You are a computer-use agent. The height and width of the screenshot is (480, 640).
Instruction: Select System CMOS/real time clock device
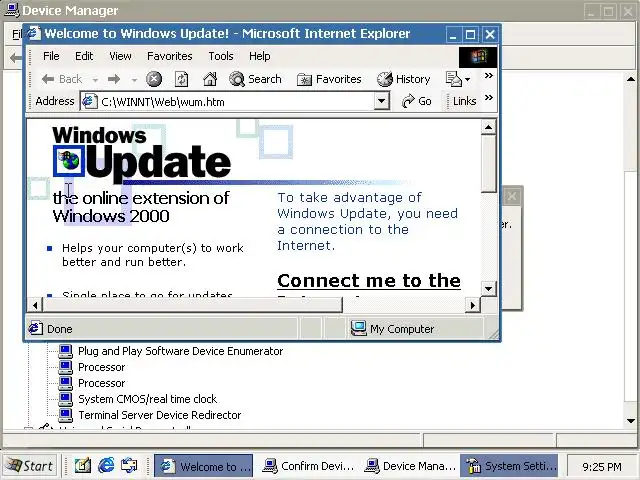coord(147,399)
